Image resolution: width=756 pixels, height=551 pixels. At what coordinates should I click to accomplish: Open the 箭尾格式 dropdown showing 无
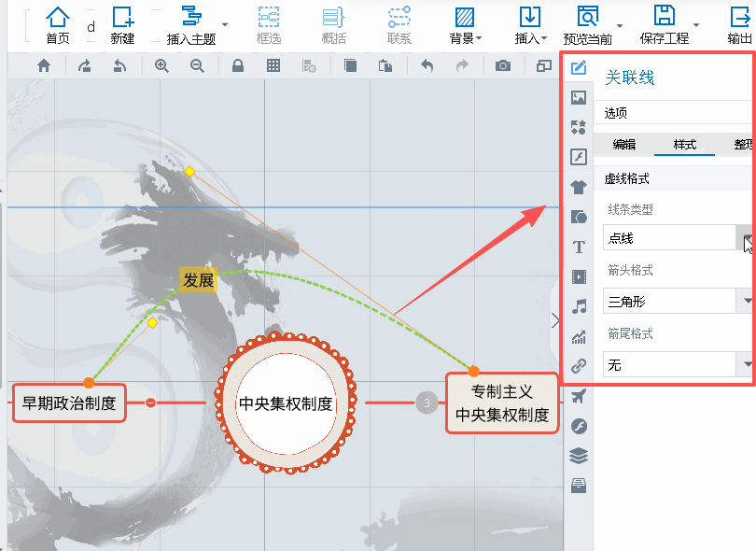click(745, 364)
